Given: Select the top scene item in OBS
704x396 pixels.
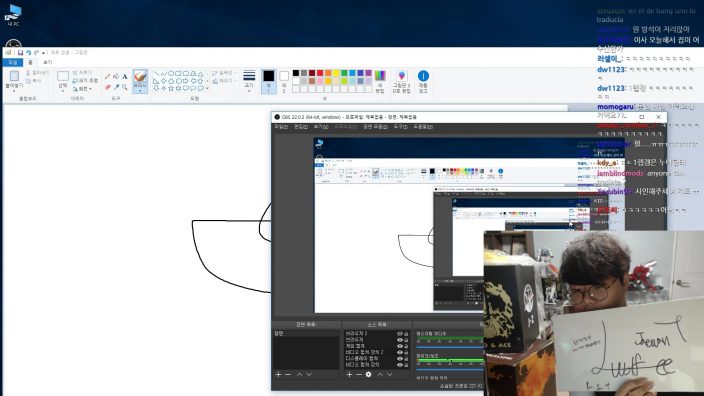Looking at the screenshot, I should 306,334.
